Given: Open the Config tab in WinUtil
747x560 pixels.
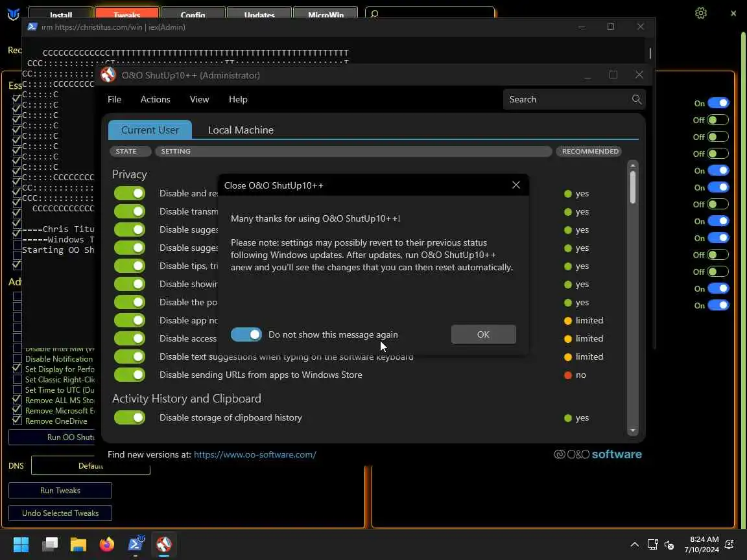Looking at the screenshot, I should pyautogui.click(x=193, y=14).
